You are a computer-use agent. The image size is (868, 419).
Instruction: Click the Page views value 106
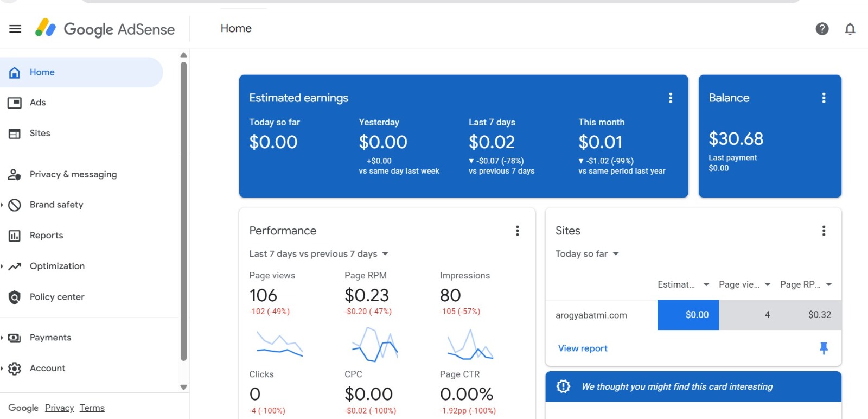(x=263, y=295)
